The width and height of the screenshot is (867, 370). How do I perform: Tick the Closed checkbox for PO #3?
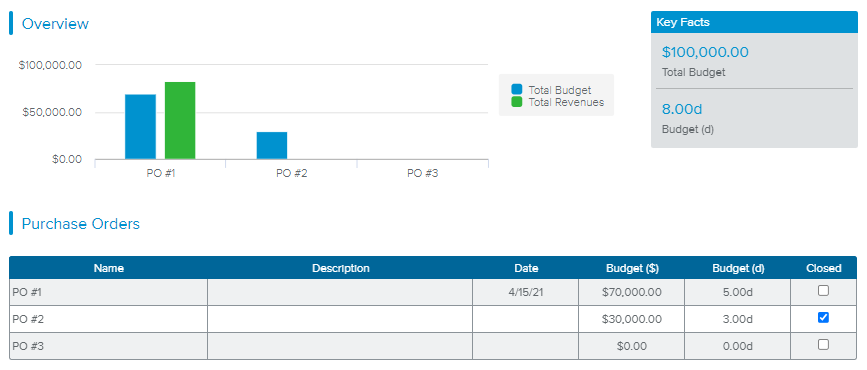823,345
